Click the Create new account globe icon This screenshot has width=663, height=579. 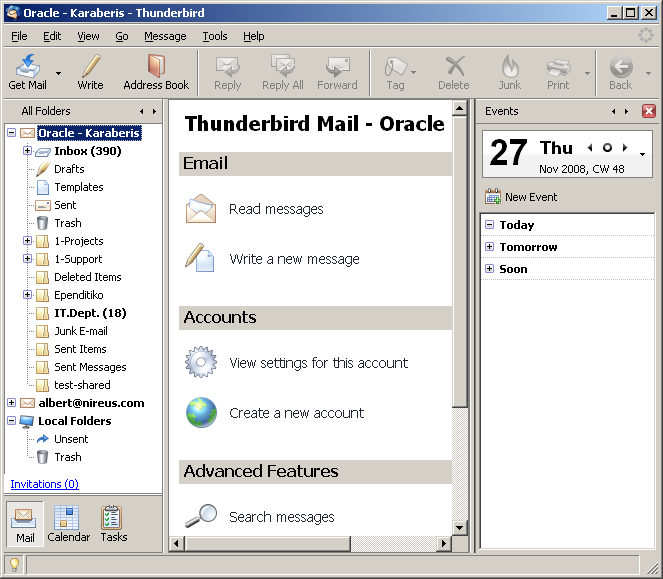(x=201, y=412)
